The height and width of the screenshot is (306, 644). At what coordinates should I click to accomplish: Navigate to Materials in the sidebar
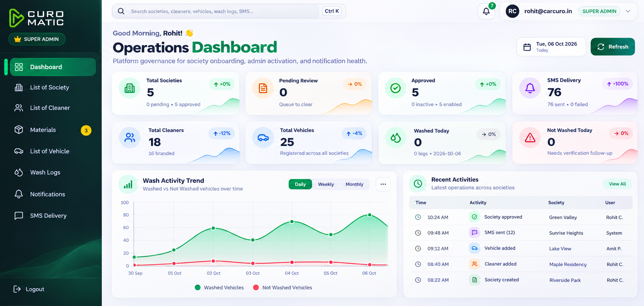pyautogui.click(x=53, y=130)
